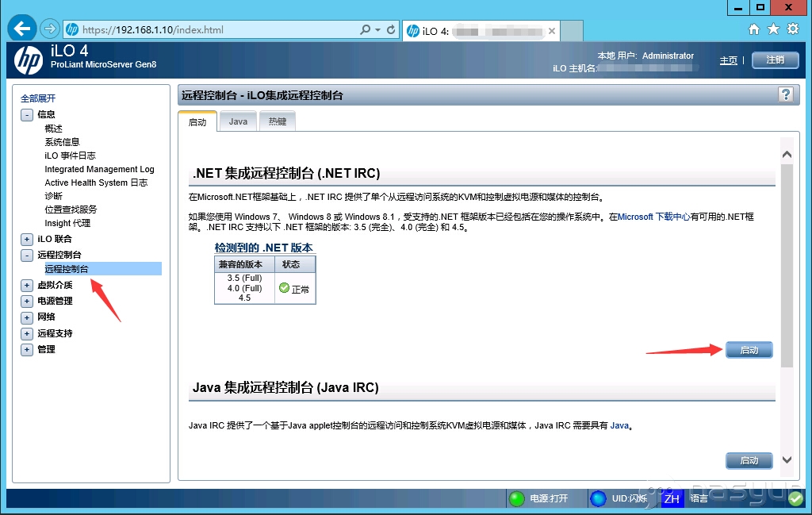
Task: Collapse the 远程控制台 tree section
Action: 27,255
